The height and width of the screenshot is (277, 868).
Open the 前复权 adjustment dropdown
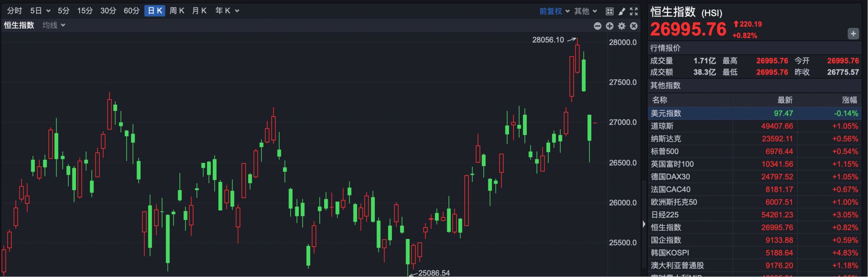click(x=554, y=11)
